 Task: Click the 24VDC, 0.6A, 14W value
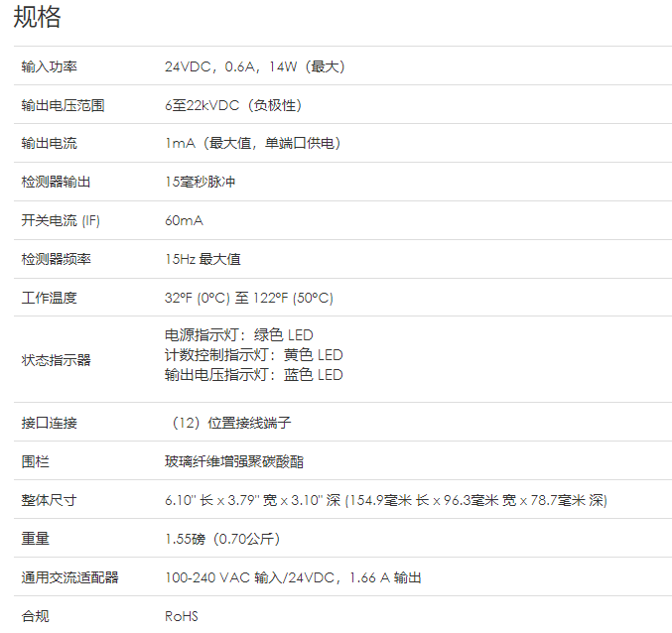pos(254,66)
